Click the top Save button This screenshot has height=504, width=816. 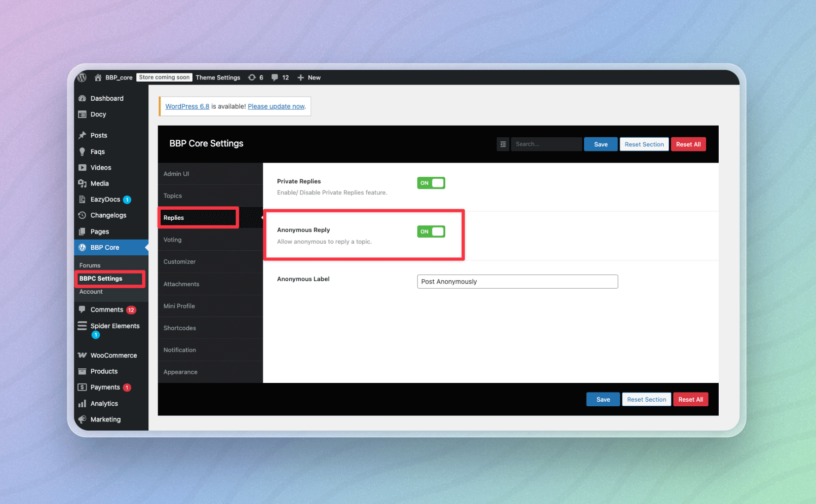[x=601, y=144]
